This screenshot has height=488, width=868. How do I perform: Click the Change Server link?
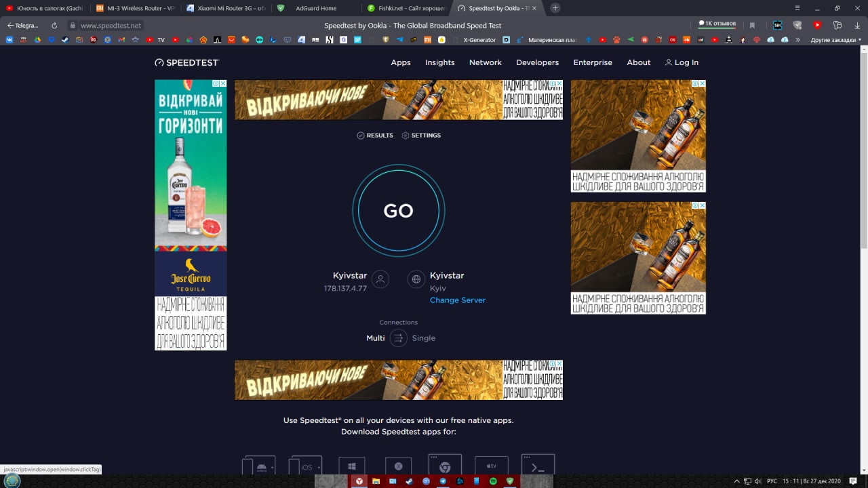[458, 300]
